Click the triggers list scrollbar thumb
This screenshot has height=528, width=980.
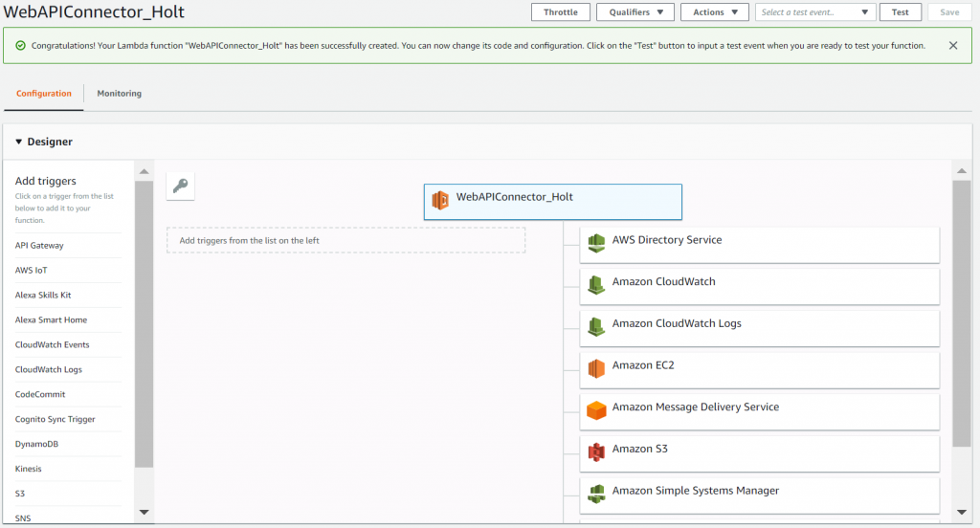(x=145, y=324)
